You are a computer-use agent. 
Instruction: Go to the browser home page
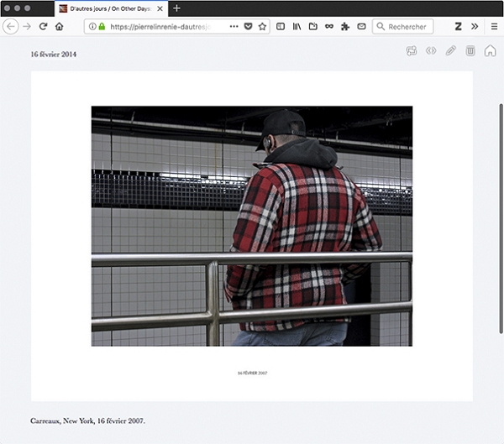tap(59, 27)
